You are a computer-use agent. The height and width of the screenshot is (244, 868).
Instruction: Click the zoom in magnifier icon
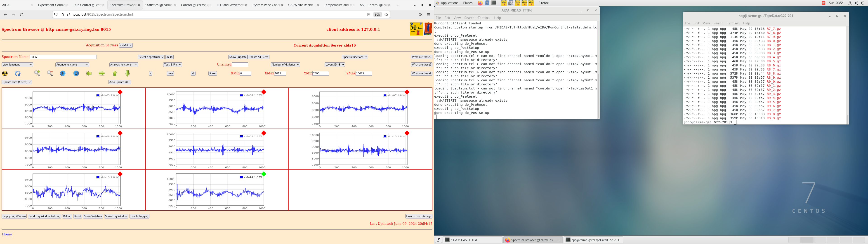coord(37,73)
